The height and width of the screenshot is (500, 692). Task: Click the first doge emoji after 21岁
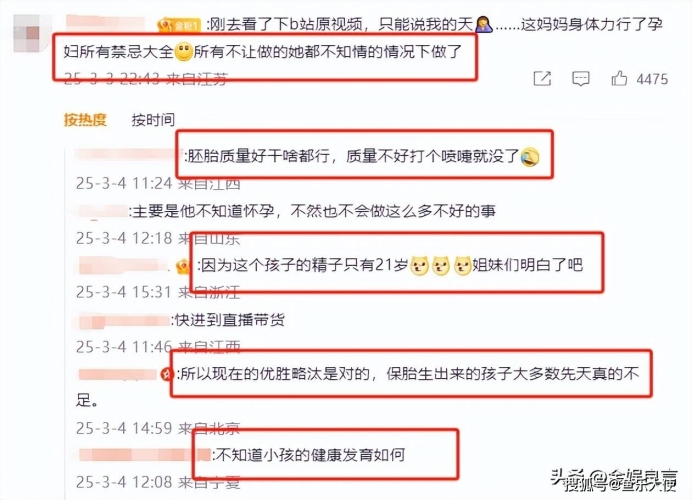point(419,266)
